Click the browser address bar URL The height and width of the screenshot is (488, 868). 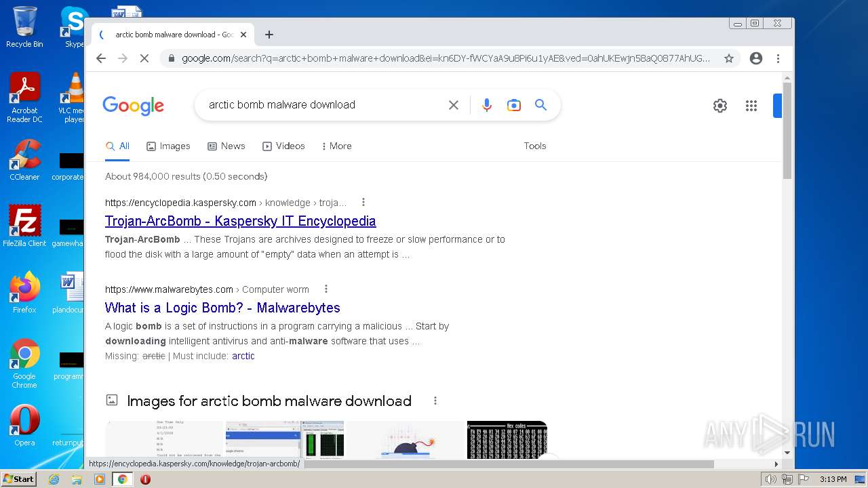[446, 58]
